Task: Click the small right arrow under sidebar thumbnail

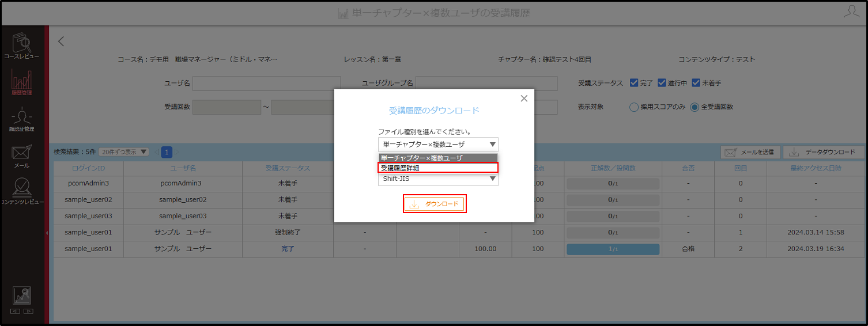Action: tap(28, 312)
